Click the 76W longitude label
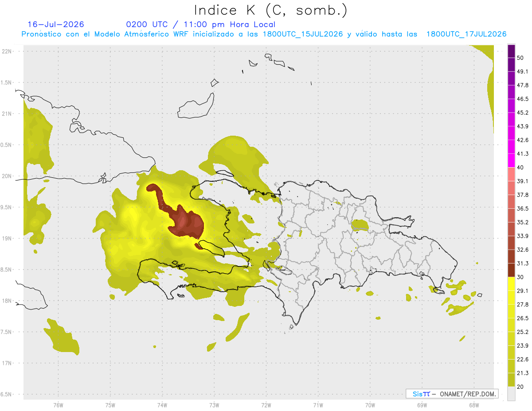Image resolution: width=532 pixels, height=411 pixels. [58, 405]
